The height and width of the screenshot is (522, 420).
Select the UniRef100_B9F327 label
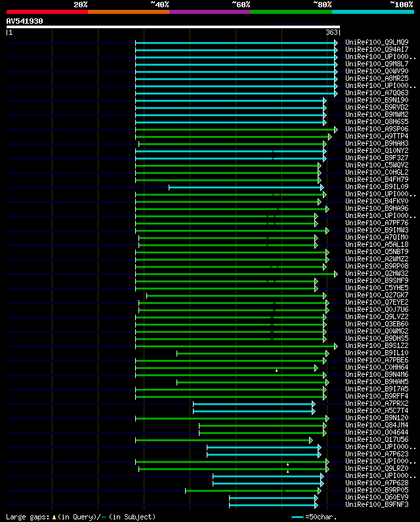(377, 158)
